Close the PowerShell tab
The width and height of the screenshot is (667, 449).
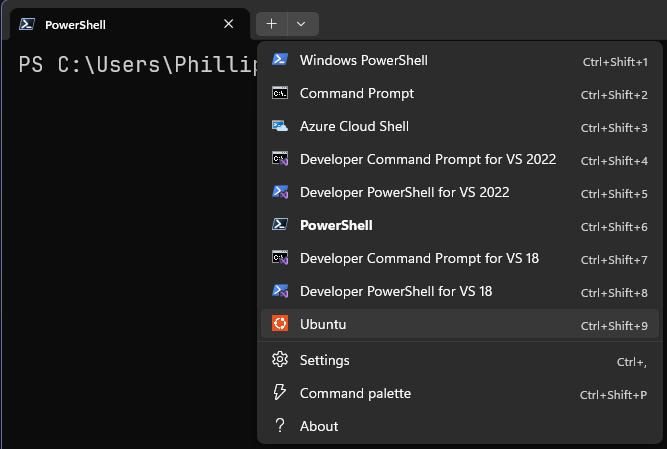[228, 24]
